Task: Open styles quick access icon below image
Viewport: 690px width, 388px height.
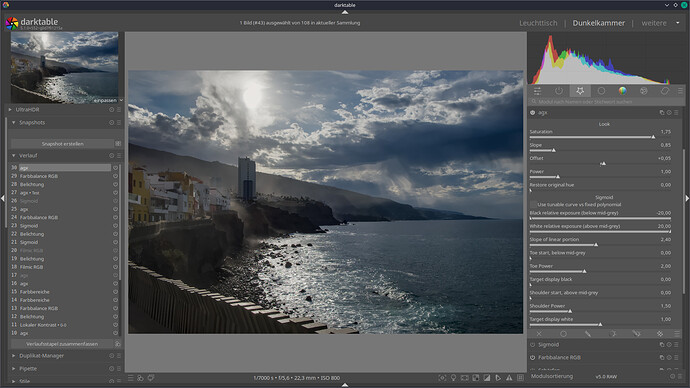Action: tap(140, 378)
